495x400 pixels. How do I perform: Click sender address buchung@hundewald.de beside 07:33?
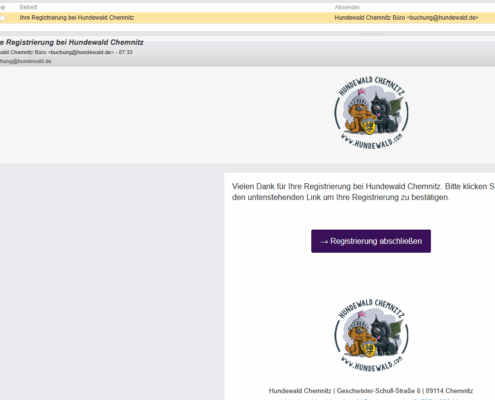(x=81, y=52)
